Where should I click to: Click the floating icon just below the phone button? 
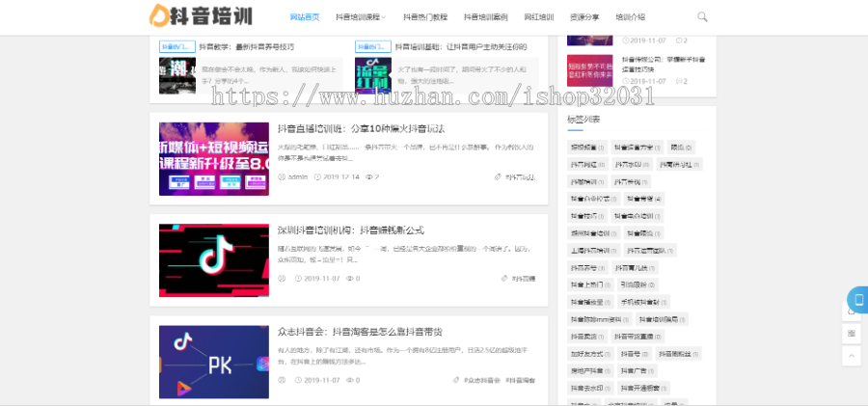[852, 313]
